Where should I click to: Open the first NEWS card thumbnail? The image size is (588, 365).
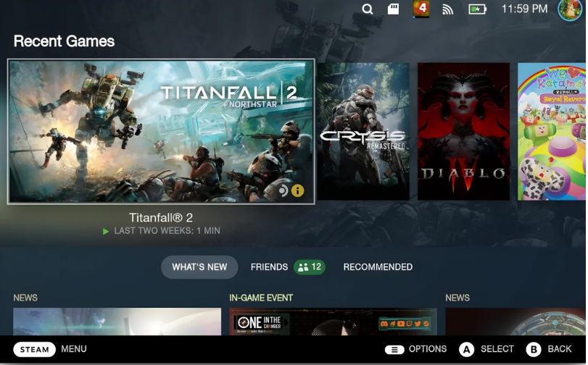[117, 322]
